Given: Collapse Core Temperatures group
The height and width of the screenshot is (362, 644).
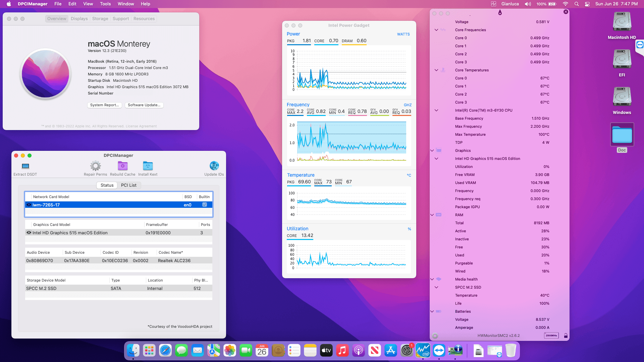Looking at the screenshot, I should [436, 70].
